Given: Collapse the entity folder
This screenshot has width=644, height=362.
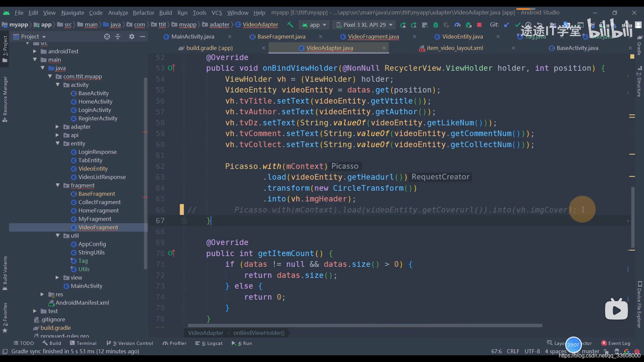Looking at the screenshot, I should [x=58, y=143].
